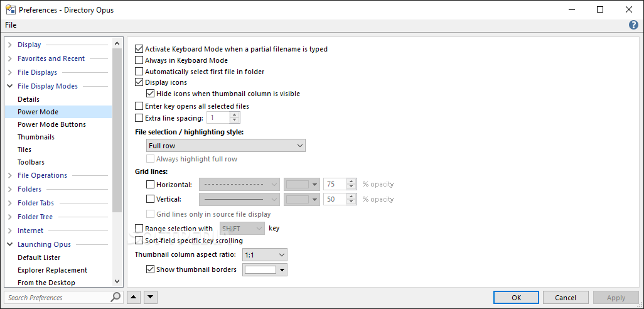The image size is (644, 309).
Task: Expand the Folder Tree category
Action: (x=10, y=217)
